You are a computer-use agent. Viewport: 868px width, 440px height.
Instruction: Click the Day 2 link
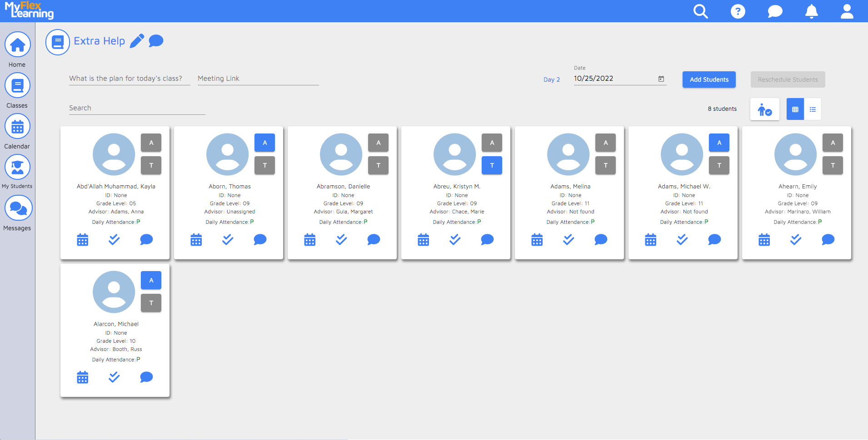552,79
